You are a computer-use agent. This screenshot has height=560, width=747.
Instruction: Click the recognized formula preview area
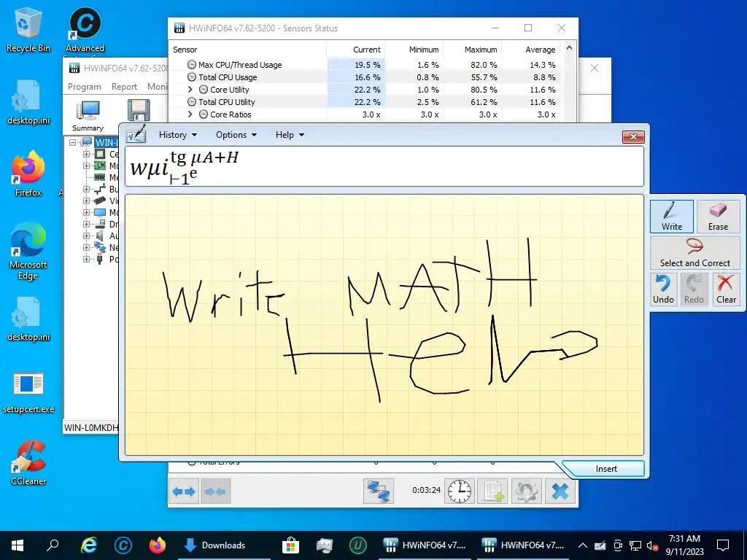click(384, 166)
